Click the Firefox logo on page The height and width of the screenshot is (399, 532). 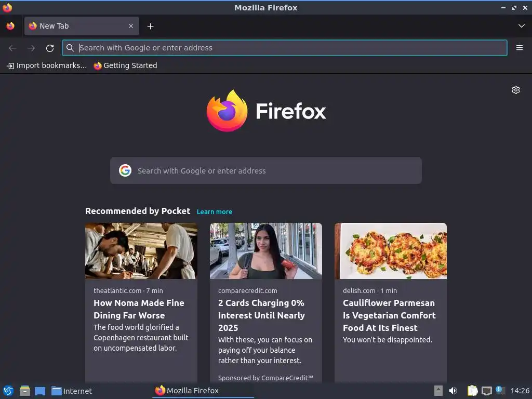[x=266, y=111]
